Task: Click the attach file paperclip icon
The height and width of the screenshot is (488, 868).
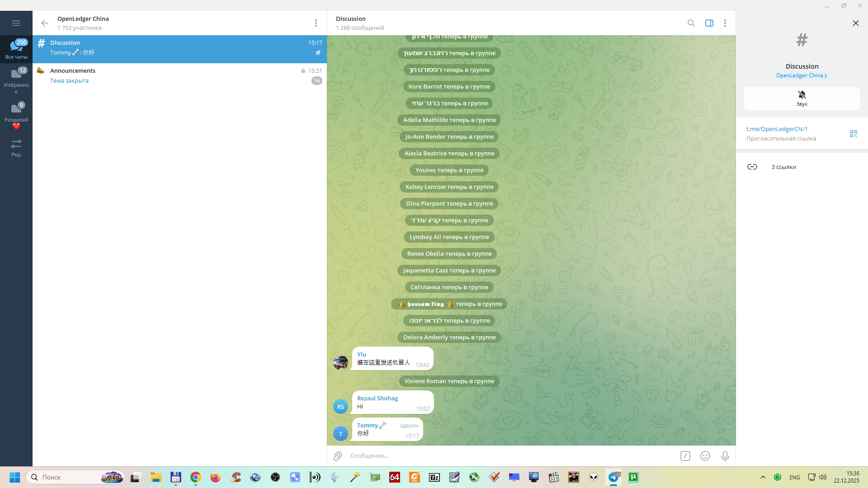Action: click(338, 456)
